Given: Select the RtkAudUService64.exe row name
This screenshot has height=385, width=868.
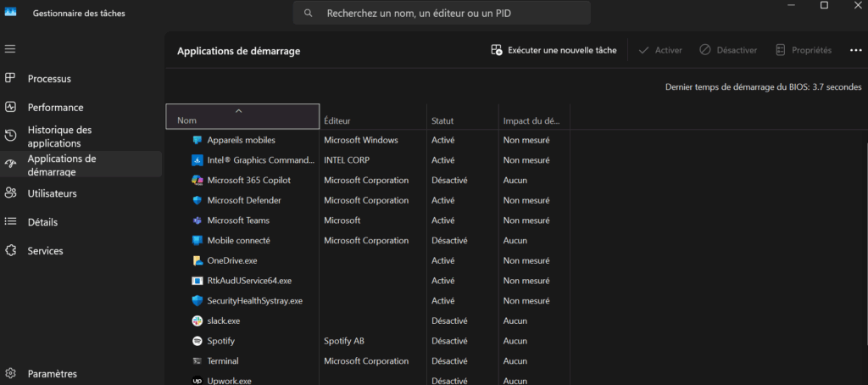Looking at the screenshot, I should click(249, 281).
